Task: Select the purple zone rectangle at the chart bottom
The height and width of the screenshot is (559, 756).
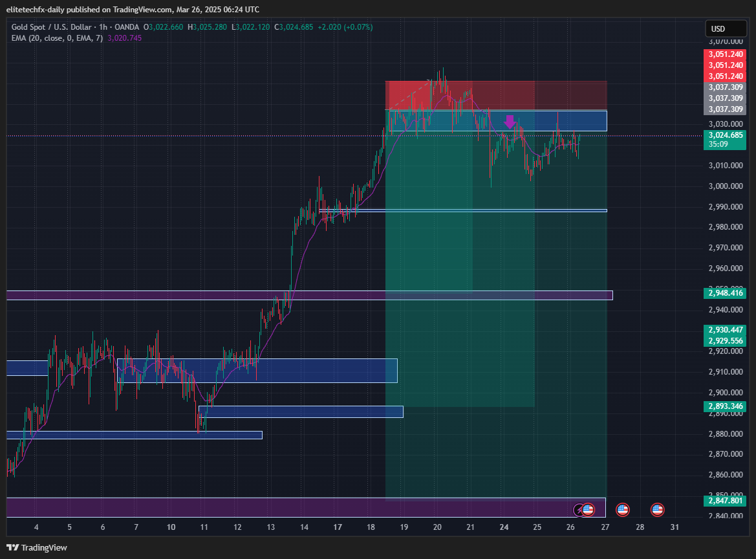Action: point(306,507)
